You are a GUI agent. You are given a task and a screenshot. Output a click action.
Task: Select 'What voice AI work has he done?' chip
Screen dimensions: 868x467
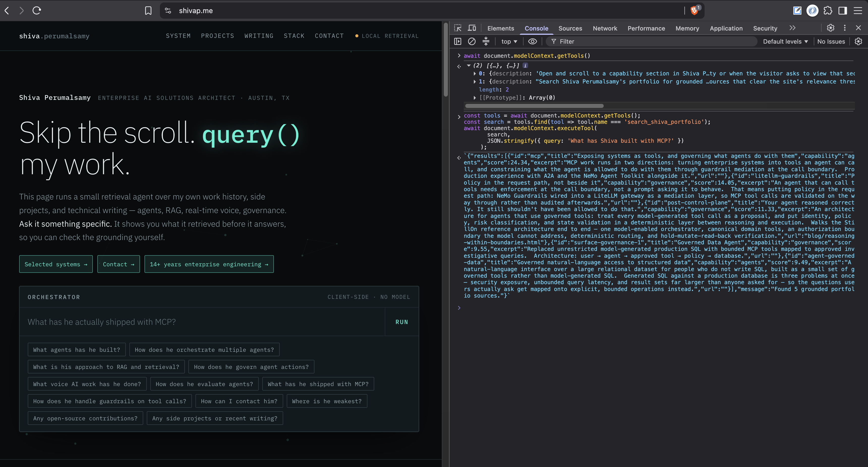point(87,384)
